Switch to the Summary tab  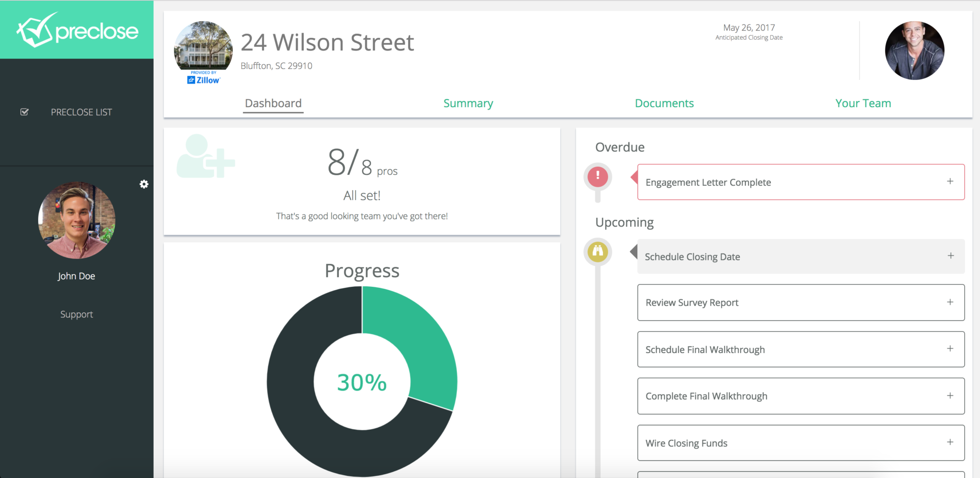(468, 103)
